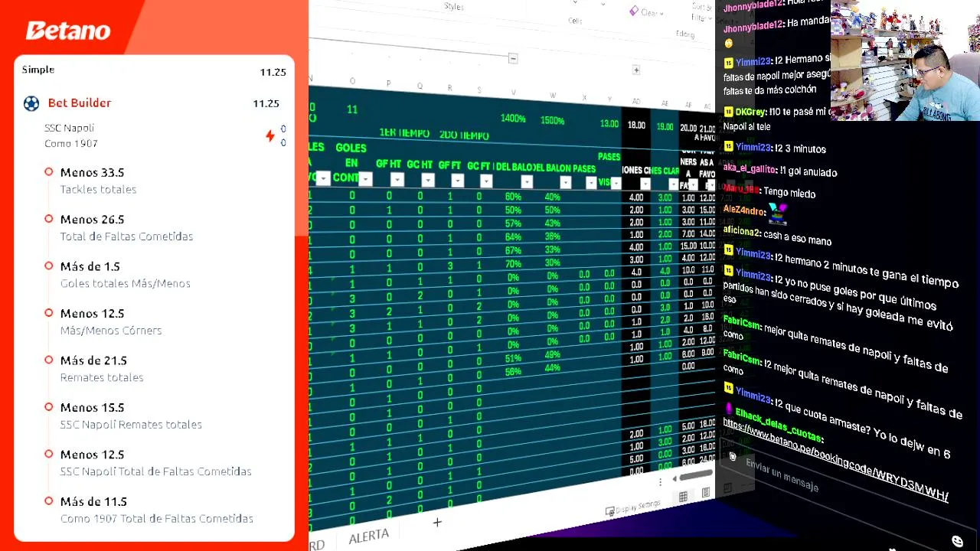Click the red lightning bolt icon

click(269, 135)
